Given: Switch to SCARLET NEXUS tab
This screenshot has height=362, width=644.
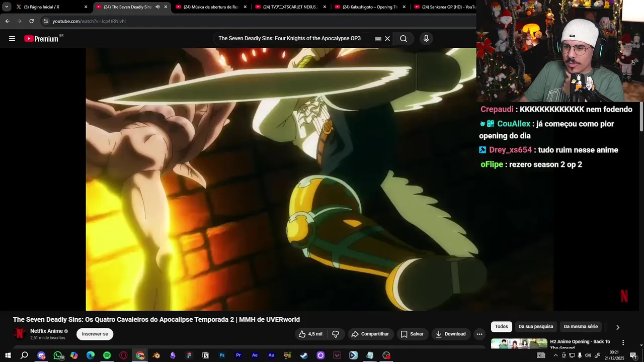Looking at the screenshot, I should (290, 7).
